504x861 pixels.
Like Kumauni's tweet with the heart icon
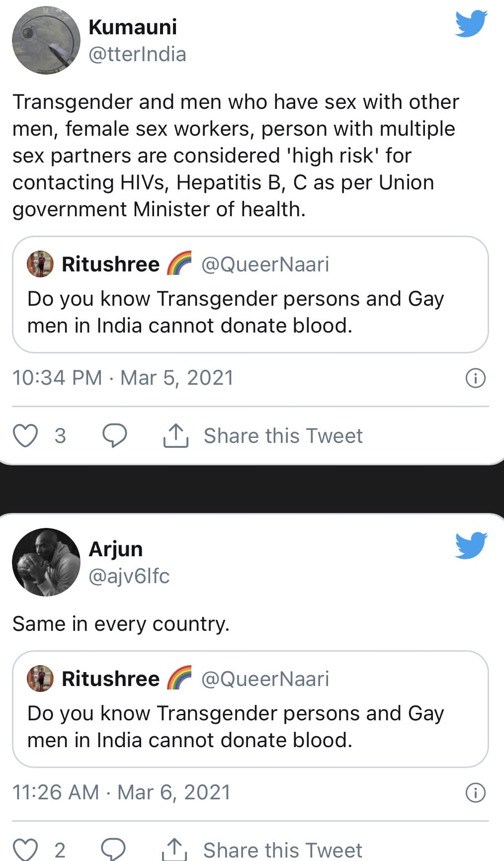(x=25, y=436)
